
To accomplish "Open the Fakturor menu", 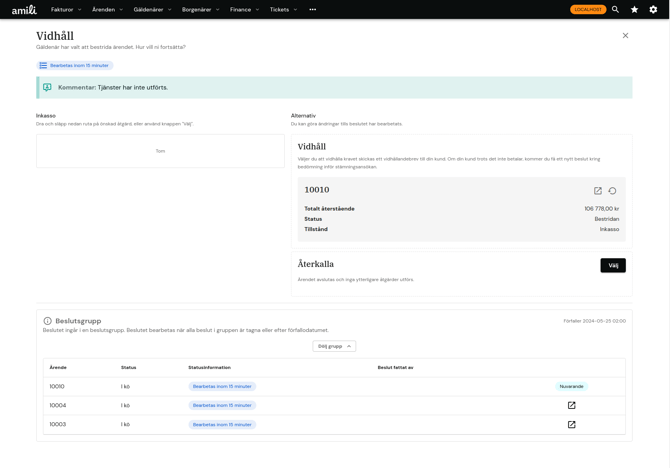I will 66,9.
